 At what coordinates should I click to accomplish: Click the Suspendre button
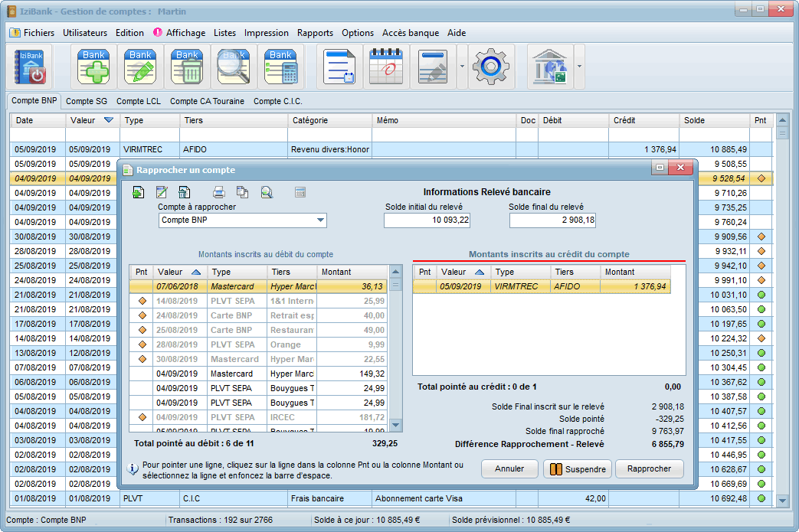[578, 469]
